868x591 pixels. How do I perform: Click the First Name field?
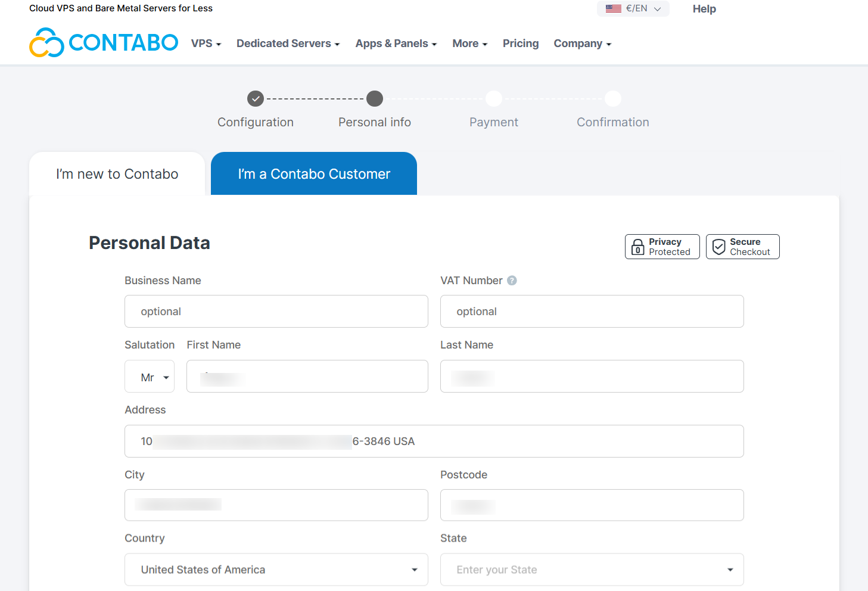coord(307,377)
